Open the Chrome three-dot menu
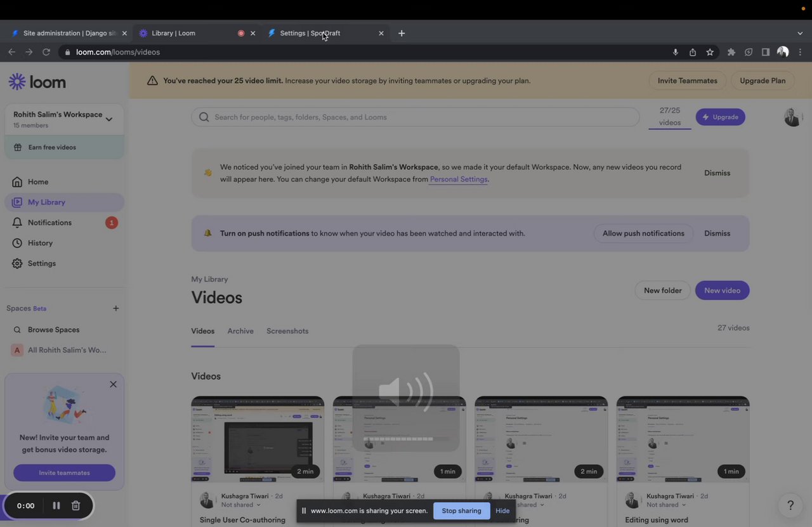This screenshot has width=812, height=527. tap(801, 52)
